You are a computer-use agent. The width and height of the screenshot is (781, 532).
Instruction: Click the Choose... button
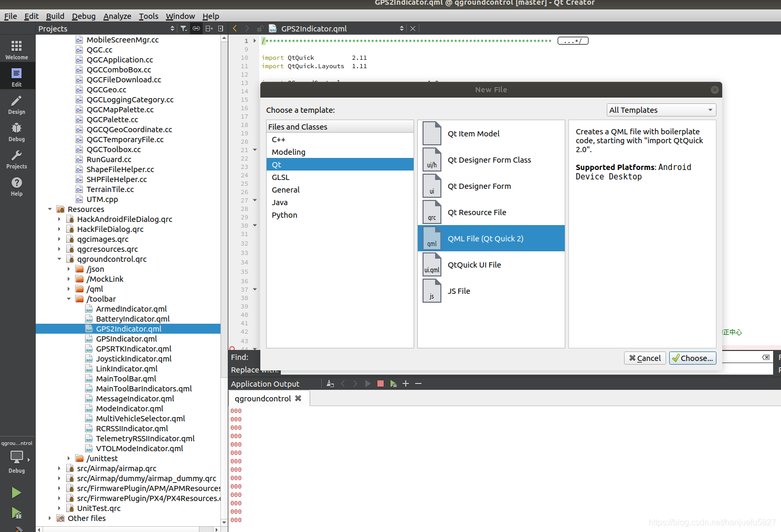(x=693, y=358)
